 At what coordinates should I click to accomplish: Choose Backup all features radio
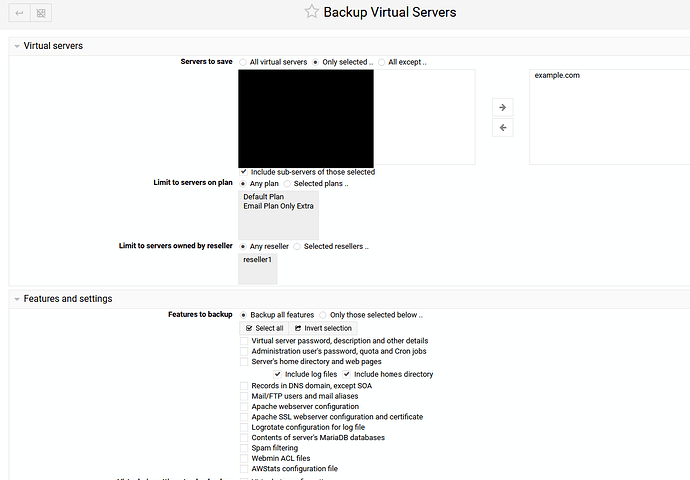[x=243, y=315]
